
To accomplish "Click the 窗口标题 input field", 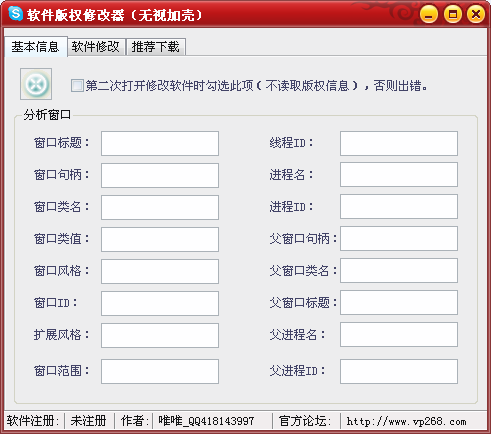I will [x=160, y=143].
